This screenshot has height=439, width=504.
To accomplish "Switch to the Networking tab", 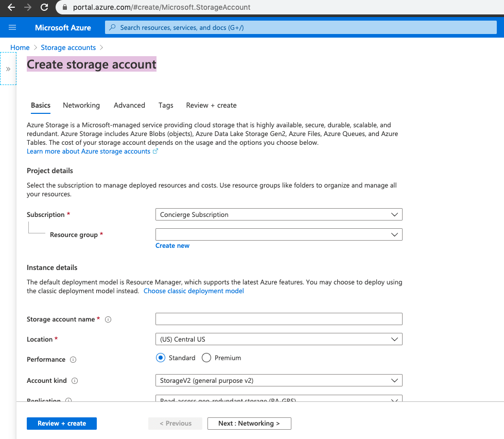I will tap(81, 105).
